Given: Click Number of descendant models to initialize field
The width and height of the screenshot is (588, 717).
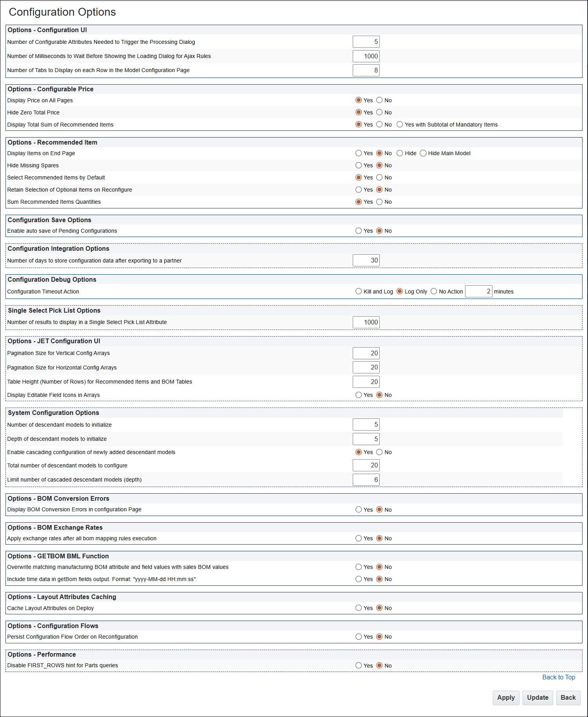Looking at the screenshot, I should coord(366,425).
